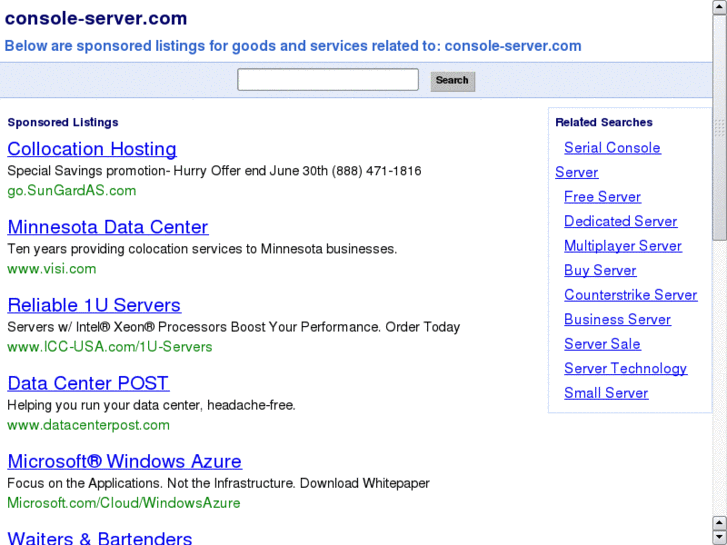
Task: Open the Waiters & Bartenders listing
Action: click(x=100, y=538)
